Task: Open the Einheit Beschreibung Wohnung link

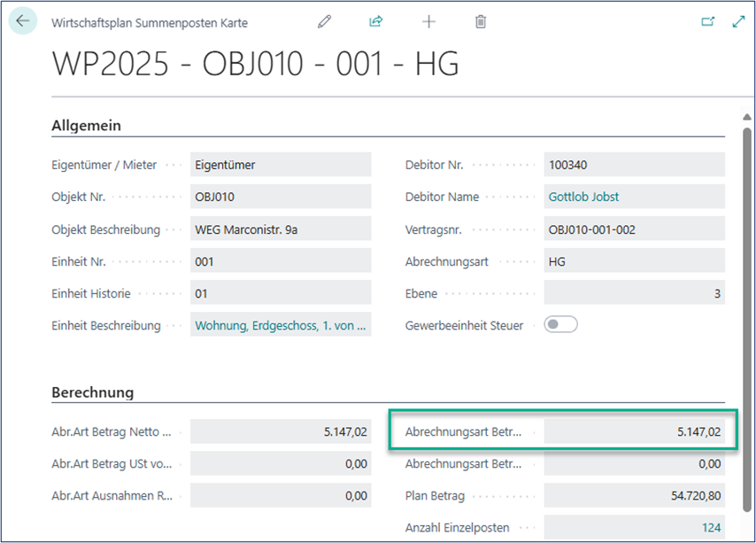Action: [x=281, y=325]
